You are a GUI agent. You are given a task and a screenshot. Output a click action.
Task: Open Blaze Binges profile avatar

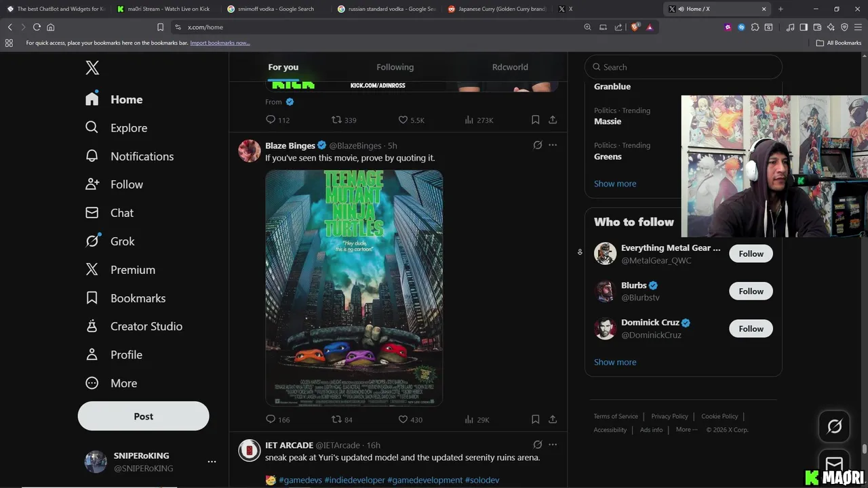[x=250, y=151]
